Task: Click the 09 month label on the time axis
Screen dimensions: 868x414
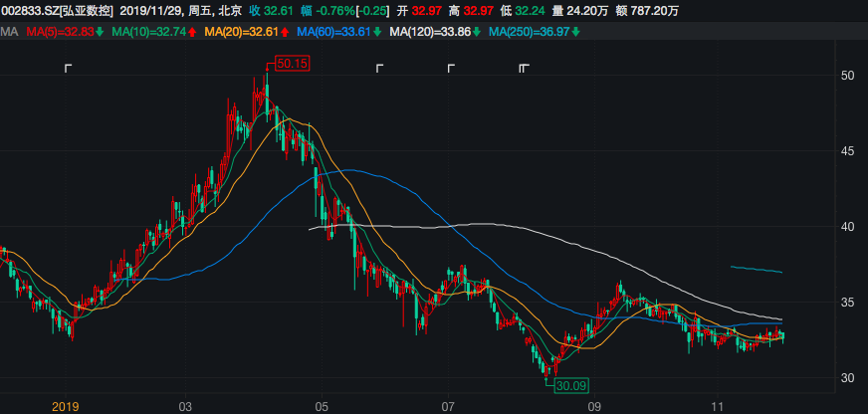Action: (x=595, y=407)
